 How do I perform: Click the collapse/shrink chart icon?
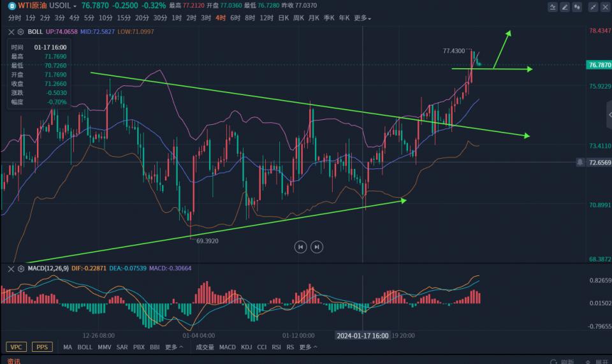(x=593, y=6)
